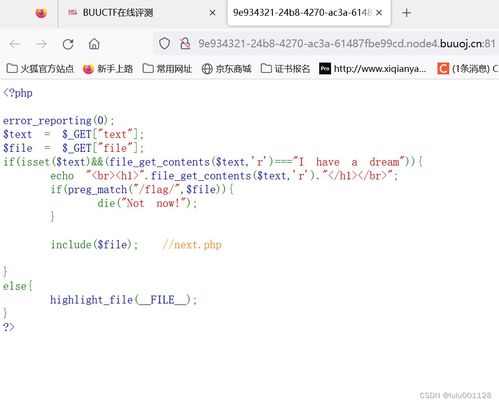Open the 火狐官方站点 bookmark folder
The width and height of the screenshot is (499, 403).
[x=40, y=69]
